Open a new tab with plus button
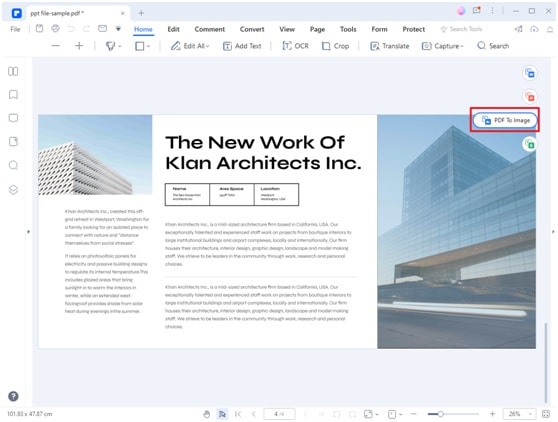The image size is (558, 422). point(141,13)
